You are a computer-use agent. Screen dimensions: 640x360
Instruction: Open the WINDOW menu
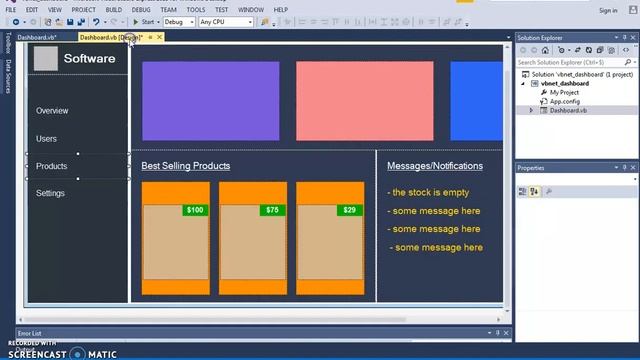point(251,9)
